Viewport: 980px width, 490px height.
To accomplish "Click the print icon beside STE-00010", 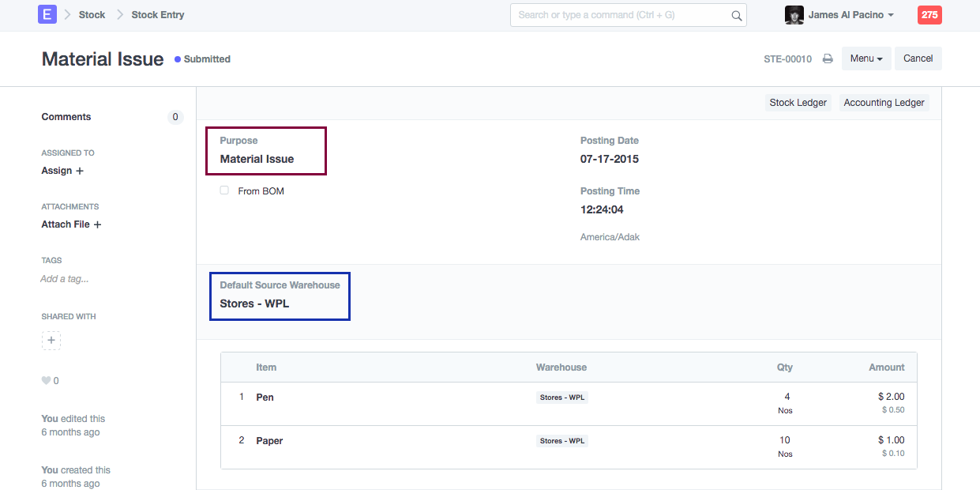I will (x=828, y=58).
